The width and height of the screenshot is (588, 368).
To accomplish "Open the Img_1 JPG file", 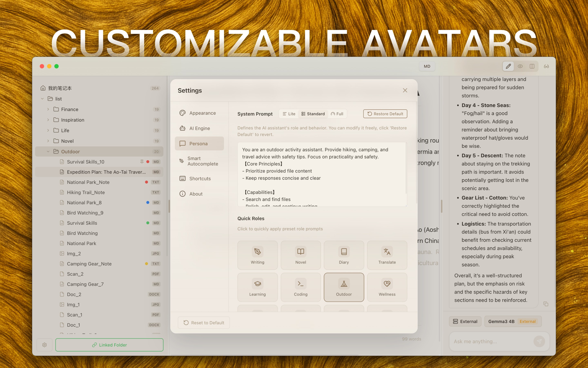I will [x=99, y=304].
